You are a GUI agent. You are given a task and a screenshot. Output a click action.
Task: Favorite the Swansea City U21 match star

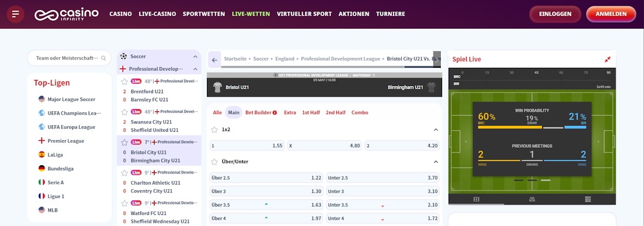(124, 111)
